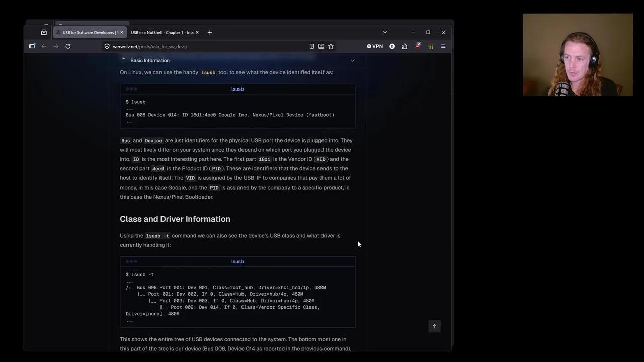The height and width of the screenshot is (362, 644).
Task: Go back to the previous page
Action: [x=44, y=46]
